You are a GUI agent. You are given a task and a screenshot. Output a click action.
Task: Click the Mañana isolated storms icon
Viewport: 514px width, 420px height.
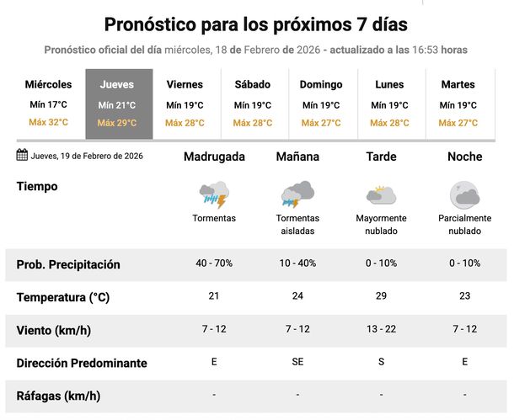pyautogui.click(x=297, y=194)
